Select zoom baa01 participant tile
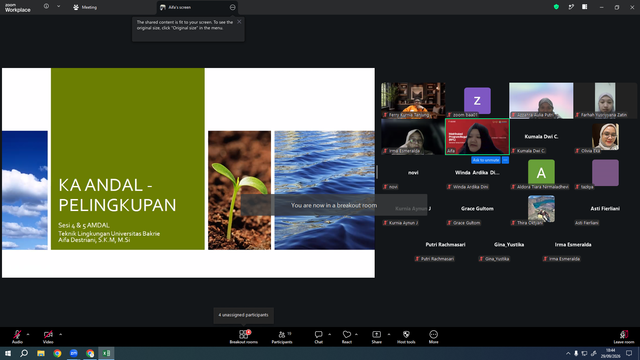This screenshot has height=360, width=640. 477,100
